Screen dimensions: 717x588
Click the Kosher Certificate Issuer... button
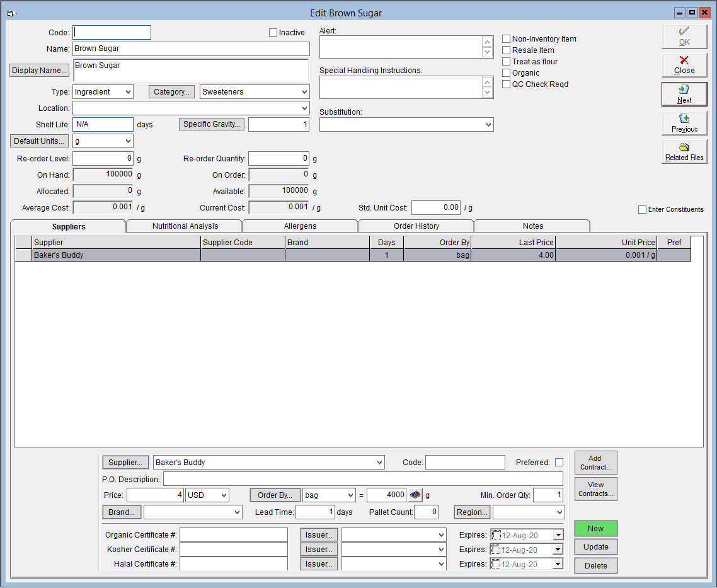tap(319, 549)
